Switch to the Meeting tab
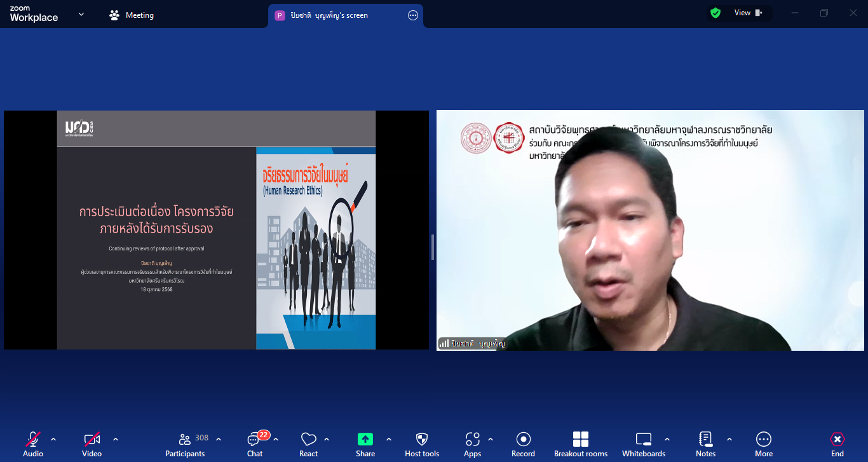This screenshot has height=462, width=868. click(x=132, y=15)
